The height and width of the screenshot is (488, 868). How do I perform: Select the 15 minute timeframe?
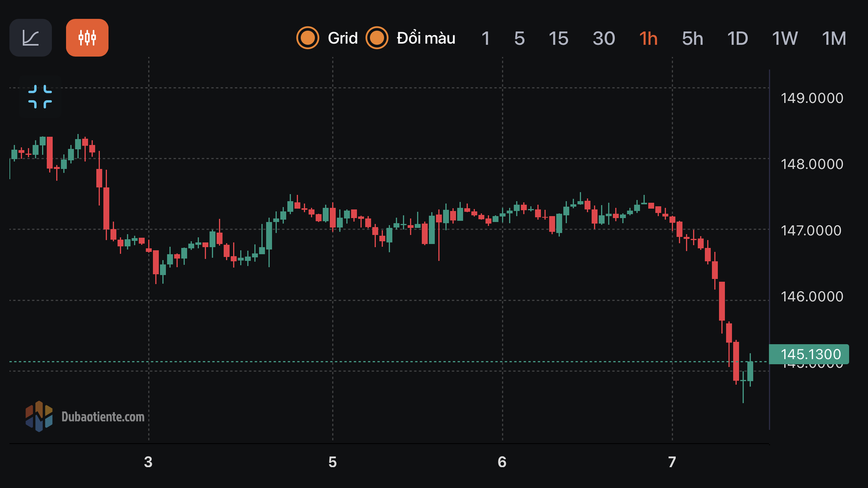point(559,39)
